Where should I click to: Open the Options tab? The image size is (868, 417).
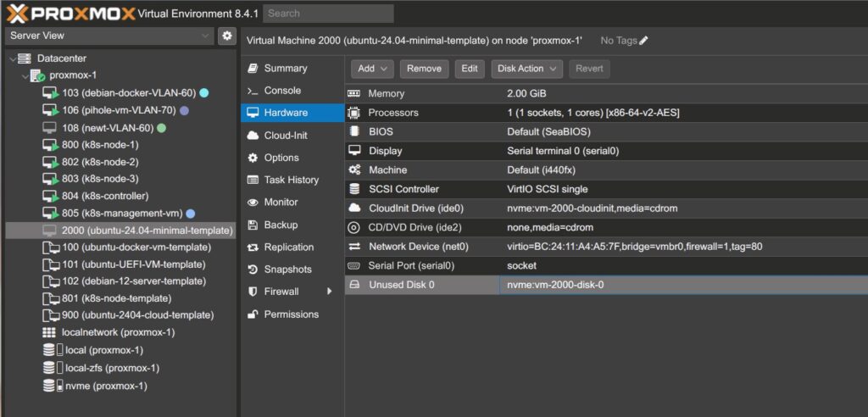(292, 158)
